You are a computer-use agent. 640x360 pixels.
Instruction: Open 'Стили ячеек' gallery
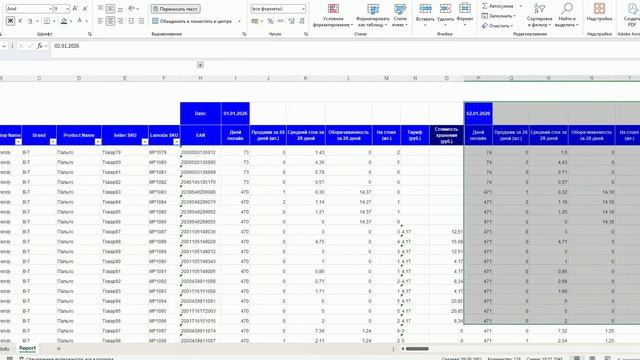point(400,16)
